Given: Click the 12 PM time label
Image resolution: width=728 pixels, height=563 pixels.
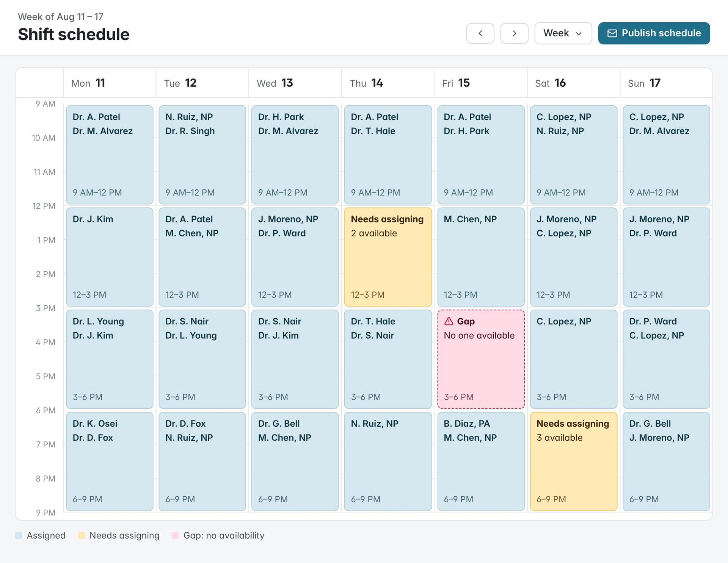Looking at the screenshot, I should 44,206.
